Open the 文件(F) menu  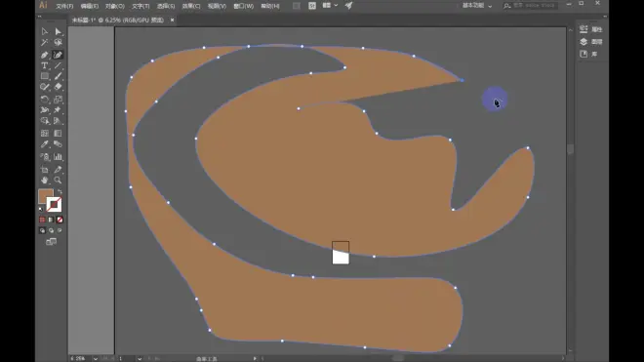point(64,6)
